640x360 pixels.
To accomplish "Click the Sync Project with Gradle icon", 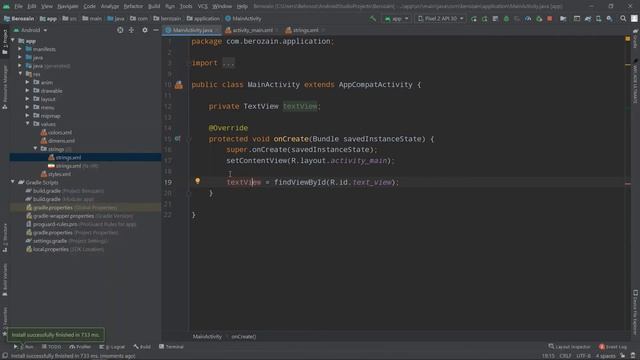I will point(588,19).
